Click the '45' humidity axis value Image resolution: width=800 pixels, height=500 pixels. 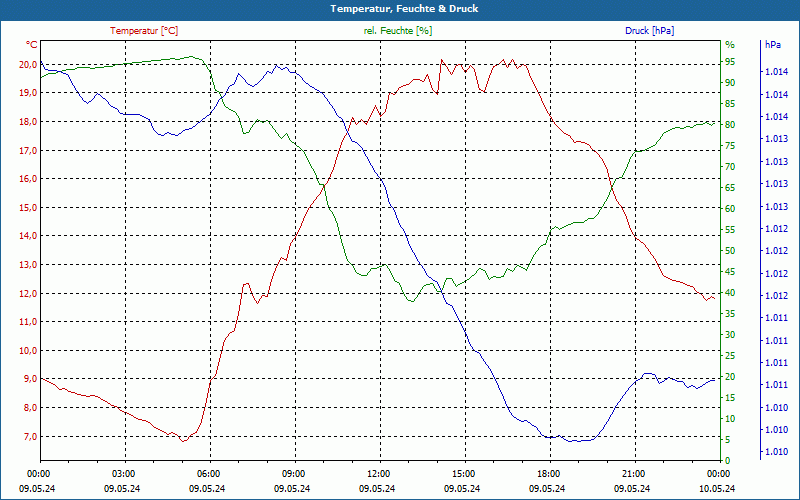(x=730, y=272)
